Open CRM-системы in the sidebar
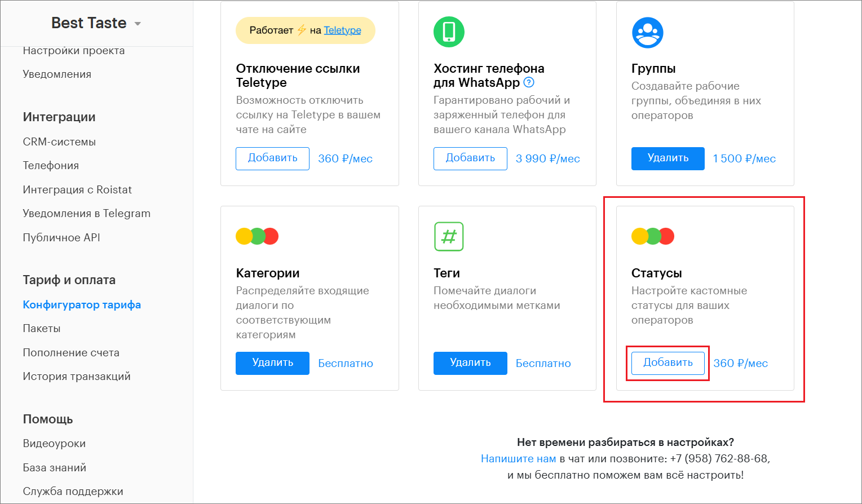This screenshot has width=862, height=504. coord(59,142)
